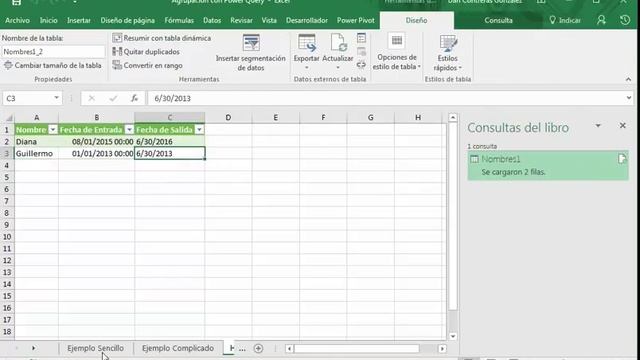Select the Nombres1 query

pos(548,165)
